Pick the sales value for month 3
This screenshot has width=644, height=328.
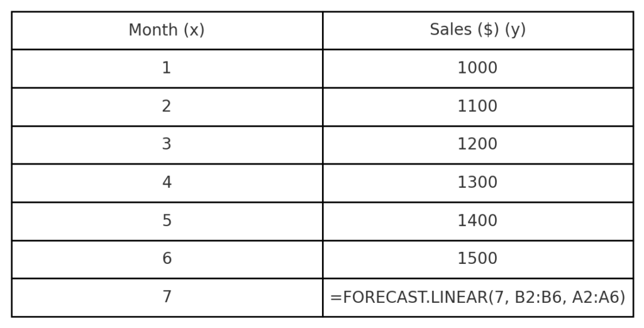pyautogui.click(x=477, y=145)
